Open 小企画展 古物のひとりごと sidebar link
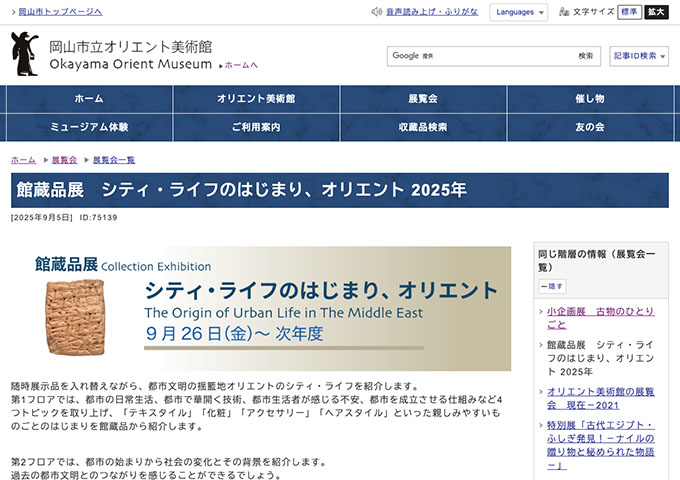The image size is (680, 480). [601, 318]
